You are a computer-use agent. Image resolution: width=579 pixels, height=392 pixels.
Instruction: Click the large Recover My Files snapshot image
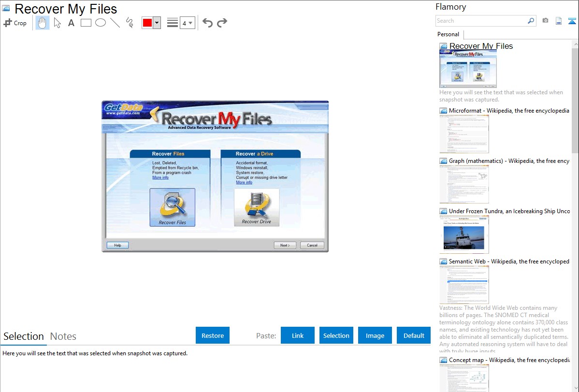[215, 176]
